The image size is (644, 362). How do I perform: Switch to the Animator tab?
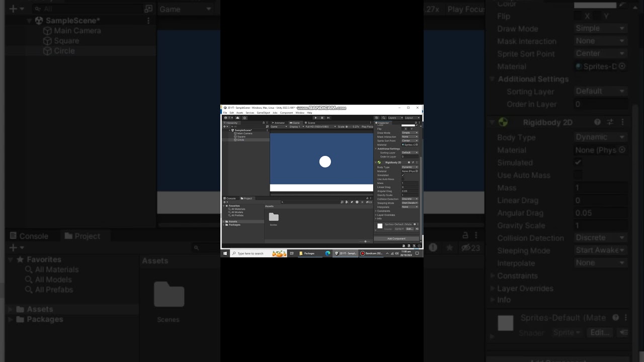click(x=278, y=123)
